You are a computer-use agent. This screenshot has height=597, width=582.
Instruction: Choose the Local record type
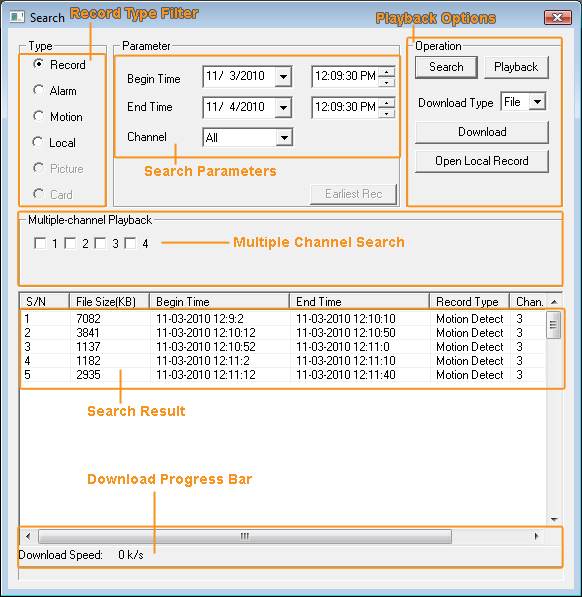tap(38, 142)
